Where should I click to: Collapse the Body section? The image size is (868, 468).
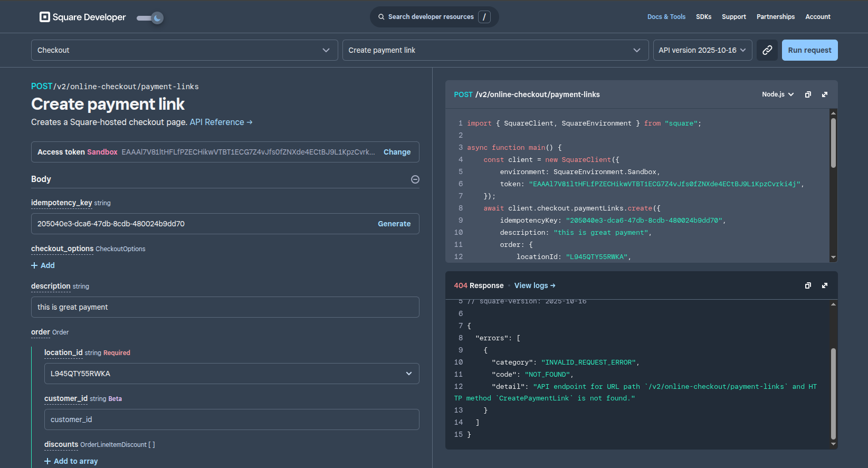[415, 179]
